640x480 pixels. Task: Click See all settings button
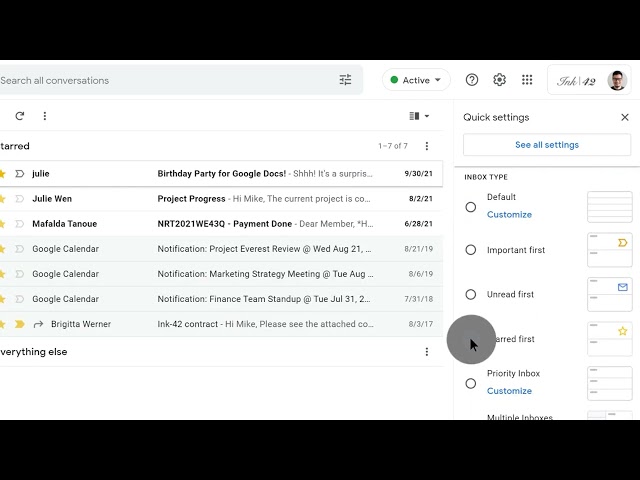(x=547, y=145)
